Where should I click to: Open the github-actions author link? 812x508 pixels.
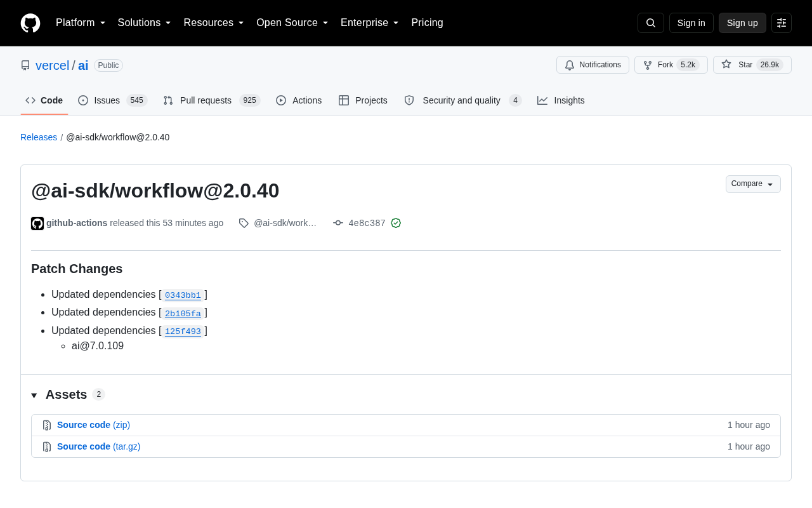click(77, 223)
